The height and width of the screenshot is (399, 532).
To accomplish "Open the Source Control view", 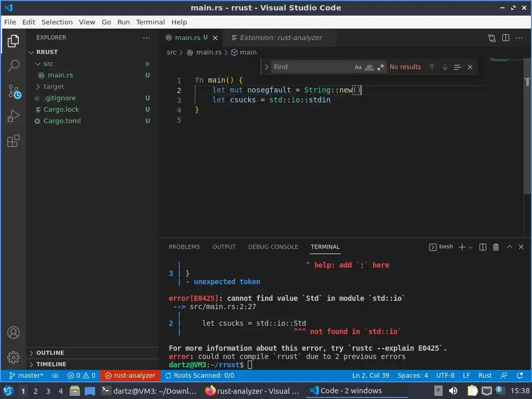I will tap(14, 91).
